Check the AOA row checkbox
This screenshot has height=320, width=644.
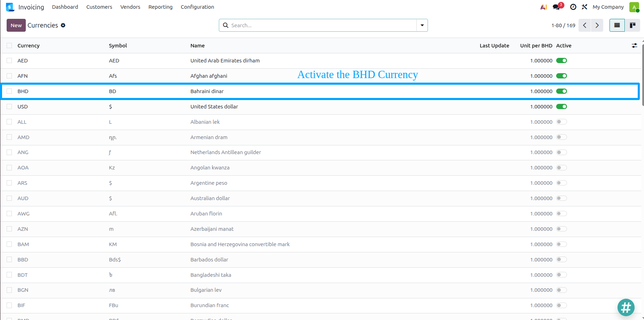coord(9,168)
